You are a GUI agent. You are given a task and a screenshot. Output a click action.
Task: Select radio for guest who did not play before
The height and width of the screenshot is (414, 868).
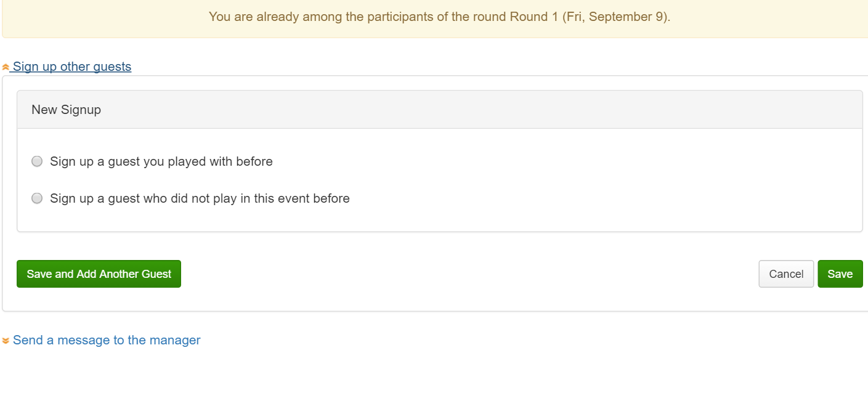(37, 198)
